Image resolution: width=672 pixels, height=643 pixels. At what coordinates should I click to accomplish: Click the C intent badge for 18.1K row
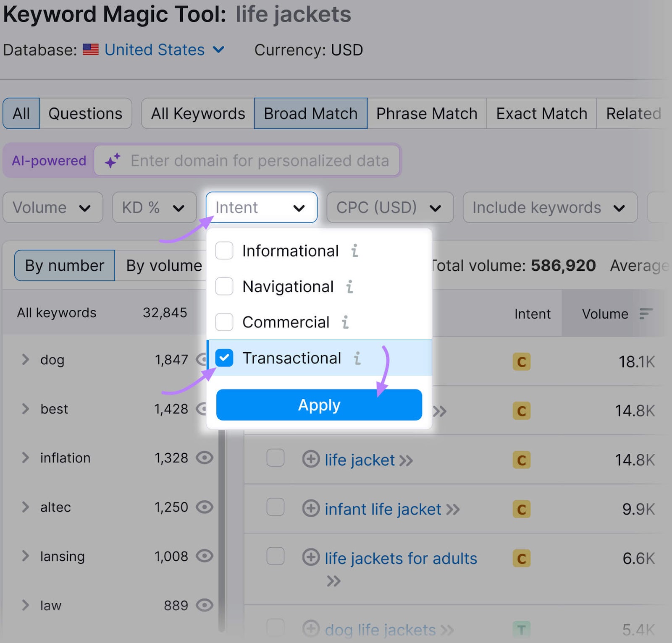pos(522,361)
